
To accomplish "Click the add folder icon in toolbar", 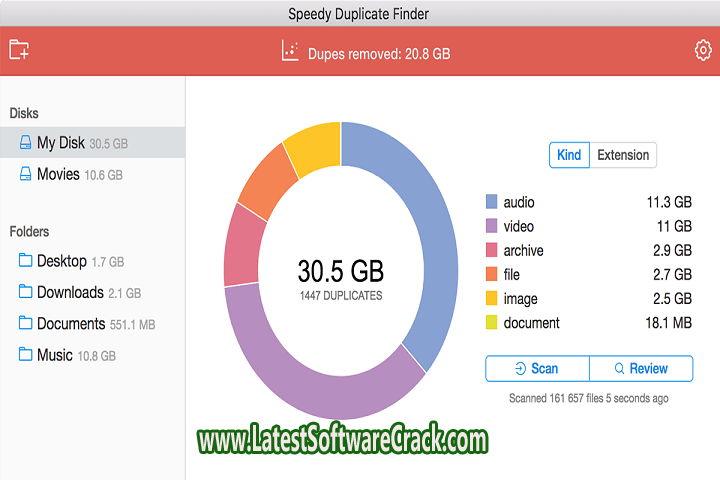I will click(x=19, y=50).
